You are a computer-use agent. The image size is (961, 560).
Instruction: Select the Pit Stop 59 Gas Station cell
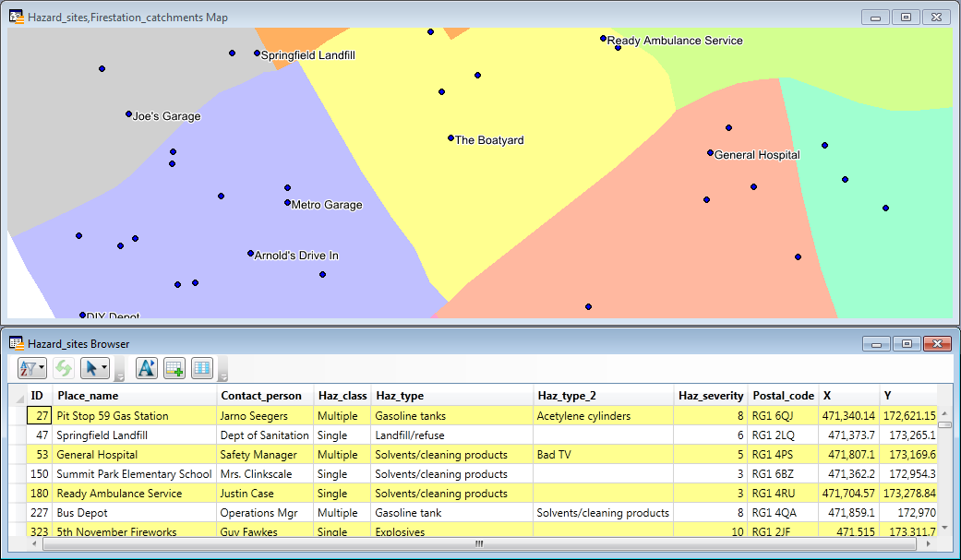pos(134,415)
